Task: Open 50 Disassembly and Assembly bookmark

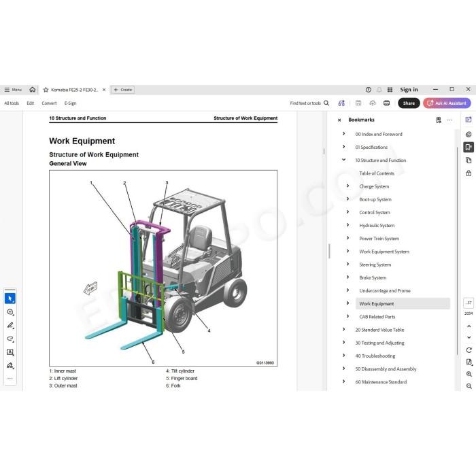Action: [386, 369]
